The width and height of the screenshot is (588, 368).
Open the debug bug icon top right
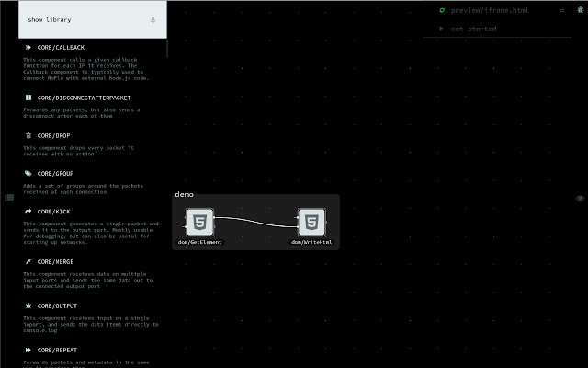coord(580,10)
